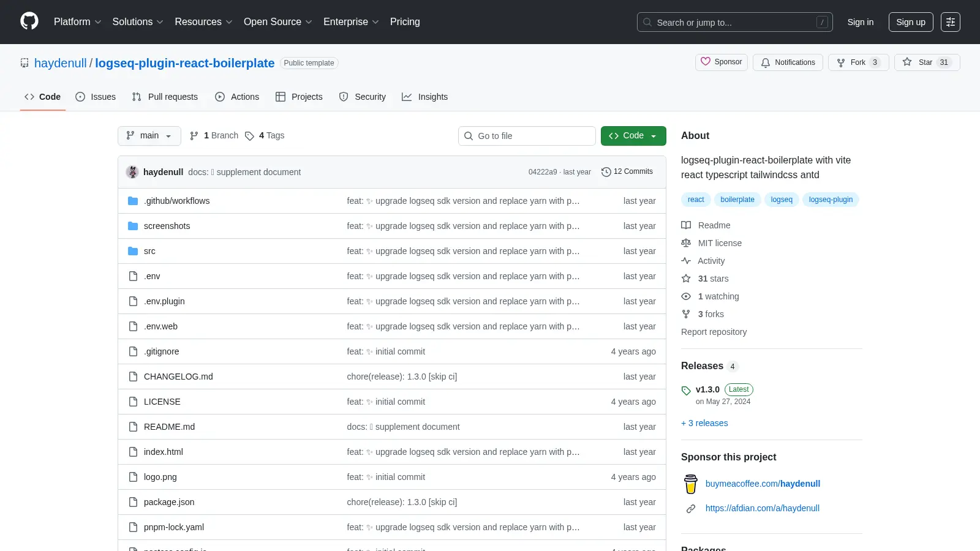
Task: Open the Pricing page
Action: pos(405,22)
